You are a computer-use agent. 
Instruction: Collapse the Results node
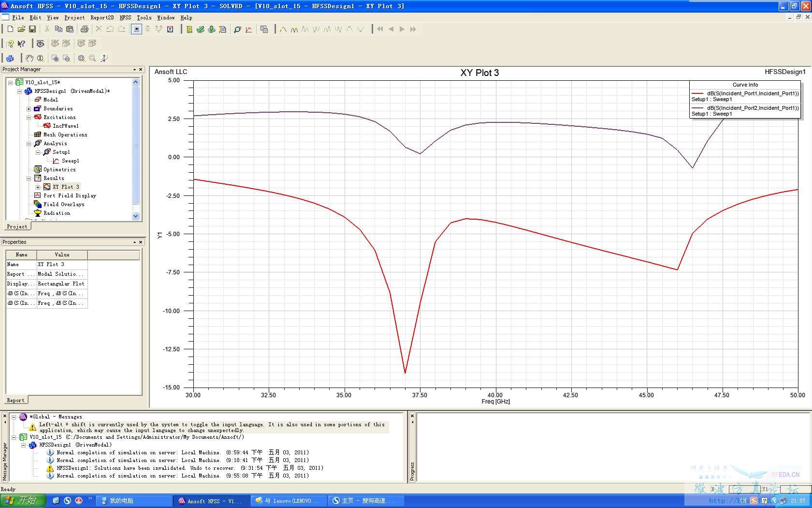pos(29,179)
